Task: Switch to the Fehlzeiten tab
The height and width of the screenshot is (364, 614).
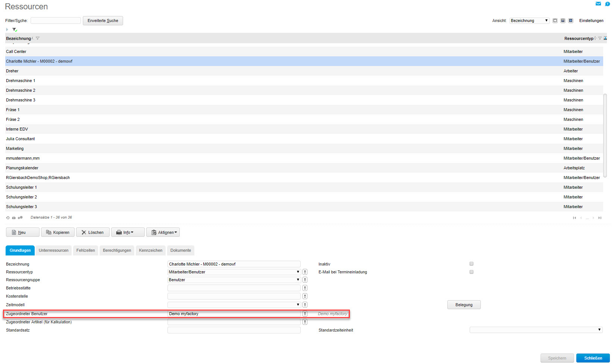Action: pos(86,250)
